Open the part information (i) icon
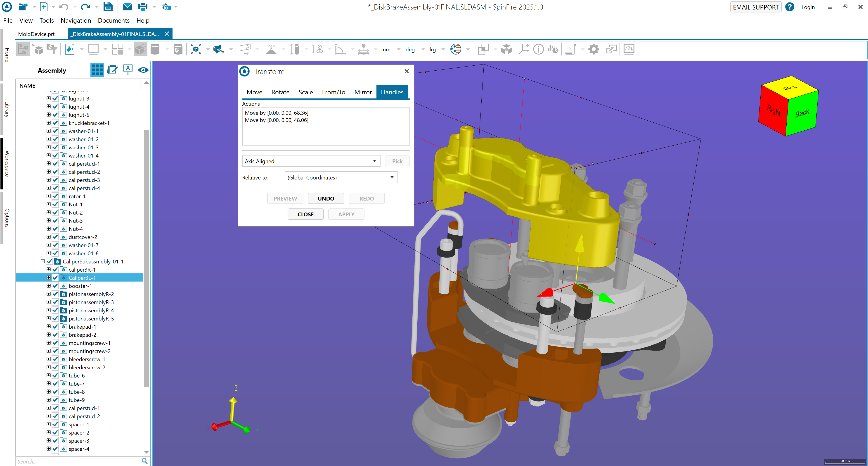This screenshot has width=868, height=466. pyautogui.click(x=538, y=49)
